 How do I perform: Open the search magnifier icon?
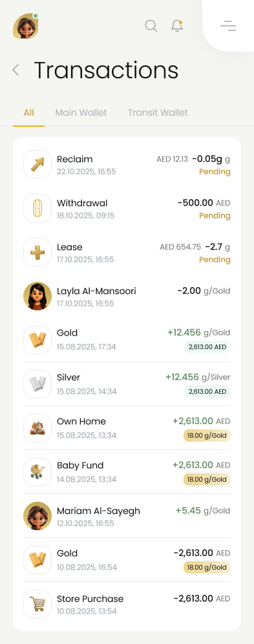click(151, 26)
